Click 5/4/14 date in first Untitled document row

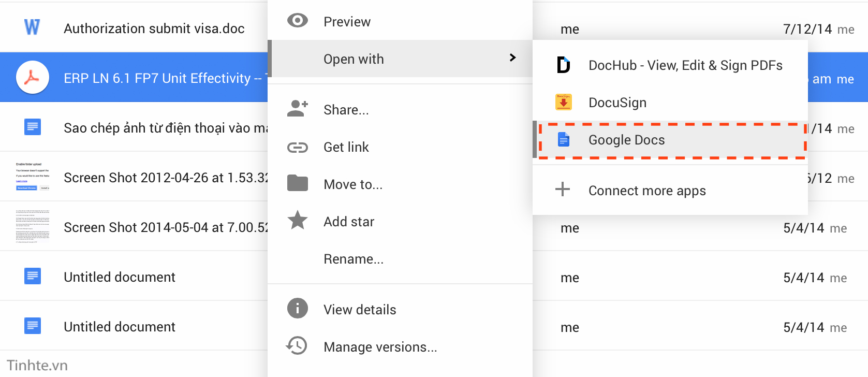804,278
